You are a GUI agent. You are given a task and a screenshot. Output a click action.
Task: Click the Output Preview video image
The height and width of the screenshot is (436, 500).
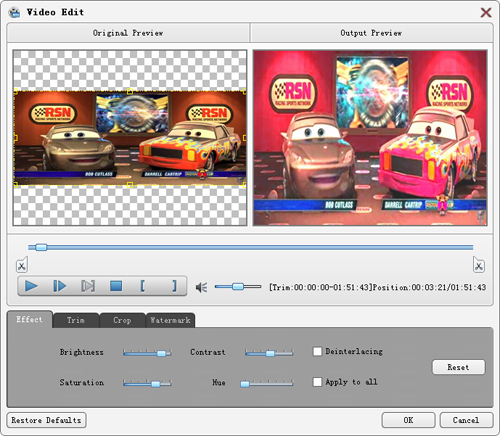[x=370, y=138]
